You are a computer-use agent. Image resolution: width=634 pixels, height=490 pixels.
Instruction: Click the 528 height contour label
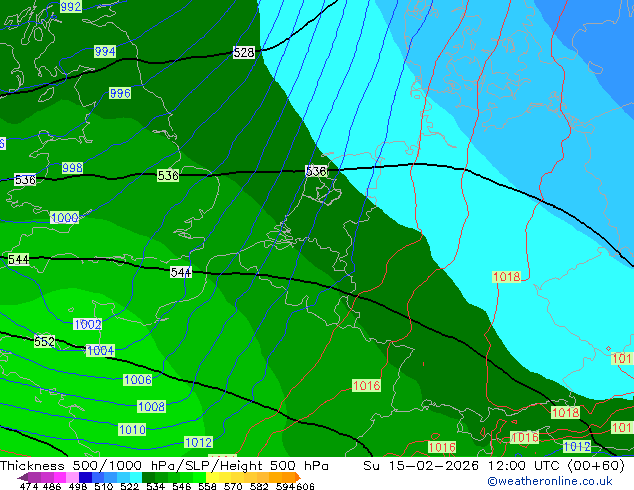click(244, 52)
